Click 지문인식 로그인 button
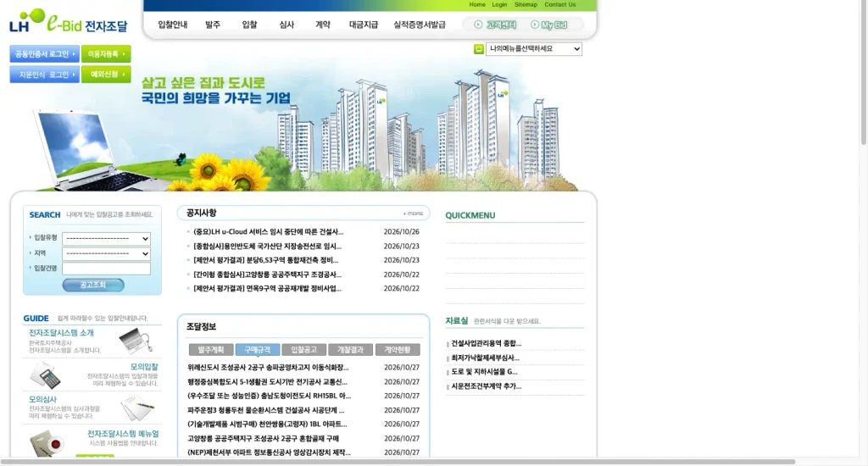868x466 pixels. pos(44,75)
